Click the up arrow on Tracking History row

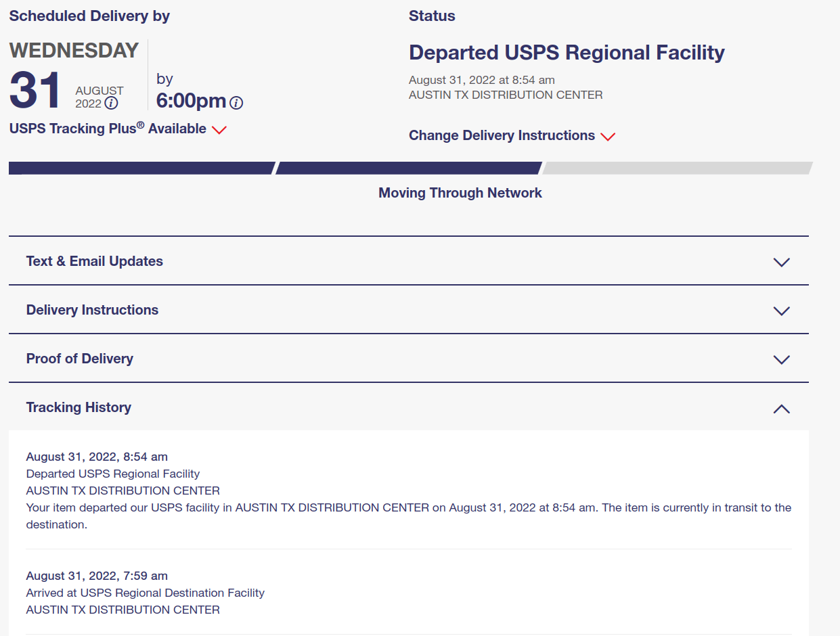[781, 409]
